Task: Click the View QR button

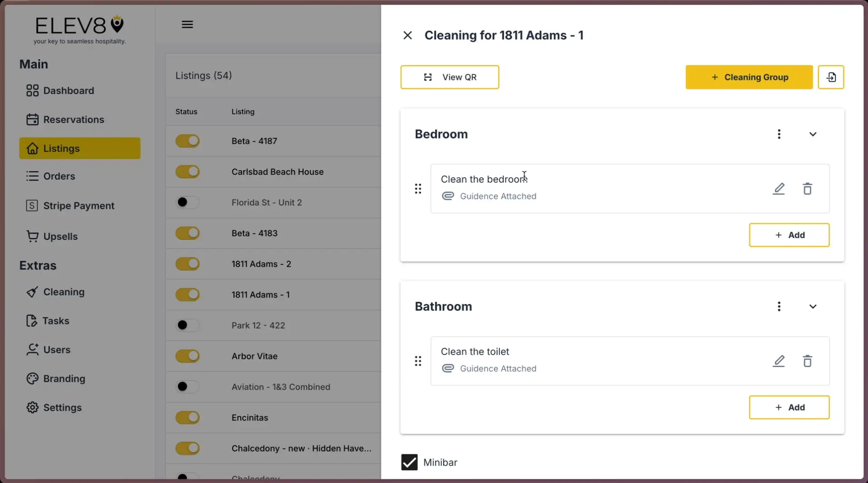Action: (449, 77)
